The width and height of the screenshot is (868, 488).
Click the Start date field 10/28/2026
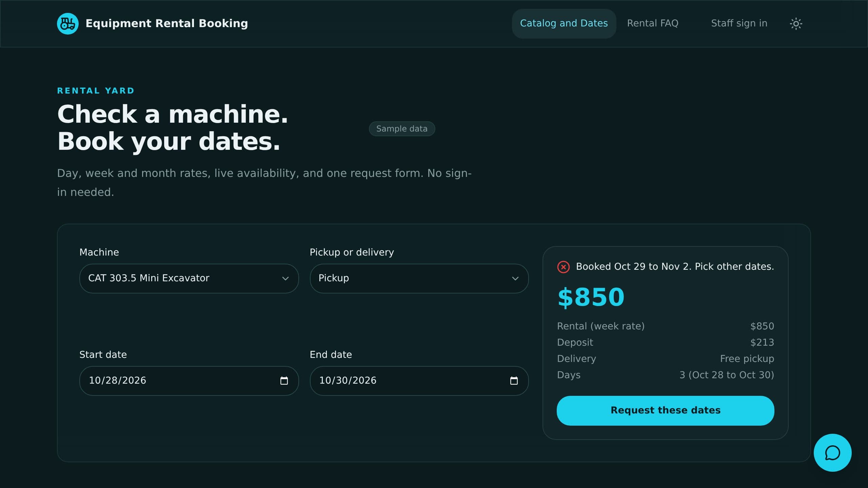[x=189, y=381]
